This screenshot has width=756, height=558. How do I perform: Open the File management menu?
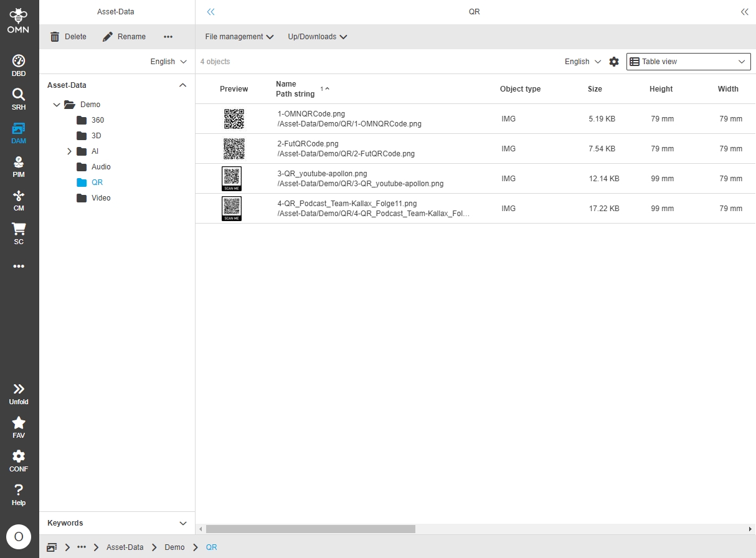coord(239,37)
